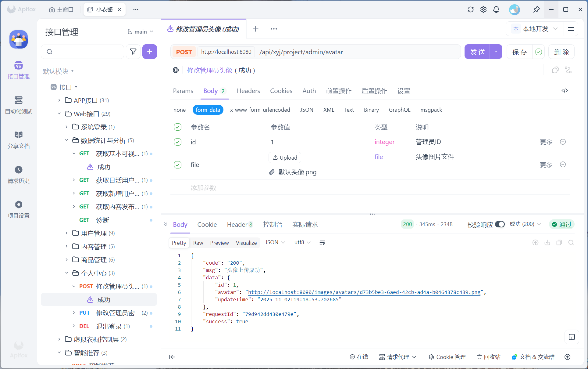Click the purple add-new plus button
The width and height of the screenshot is (588, 369).
(x=149, y=52)
